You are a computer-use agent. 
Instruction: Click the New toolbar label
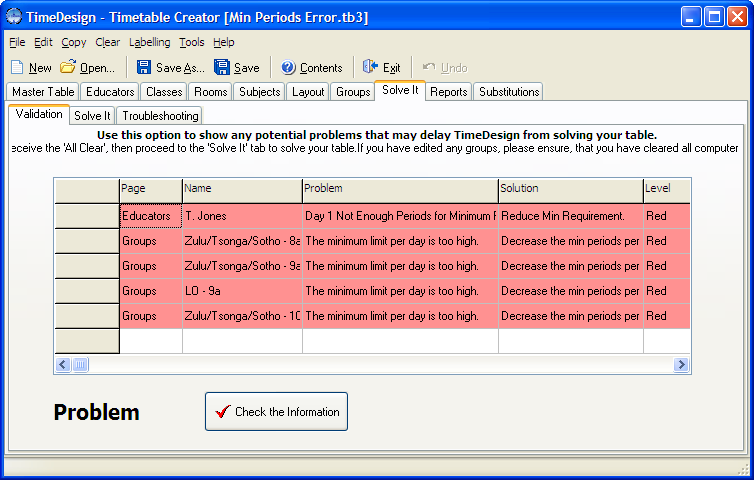[40, 68]
